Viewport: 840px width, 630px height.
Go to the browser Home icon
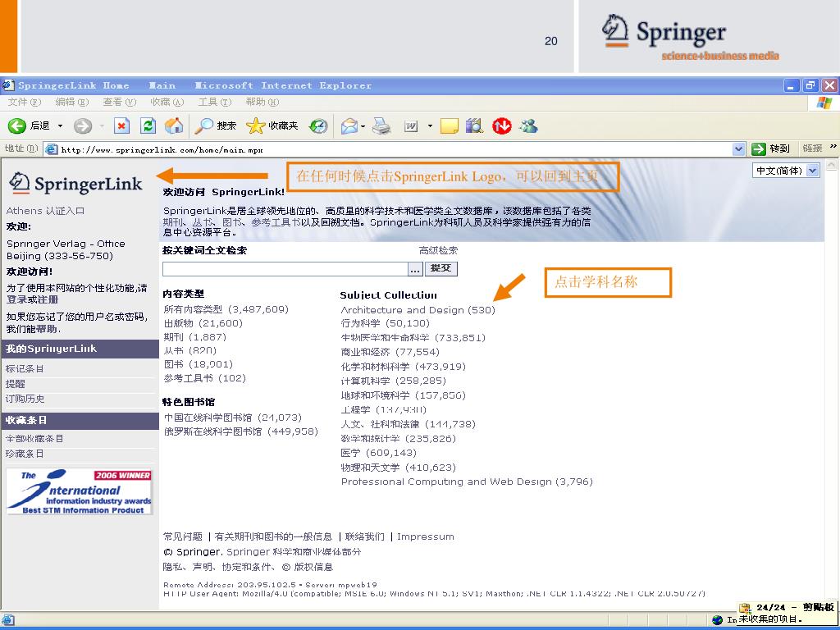[x=174, y=126]
